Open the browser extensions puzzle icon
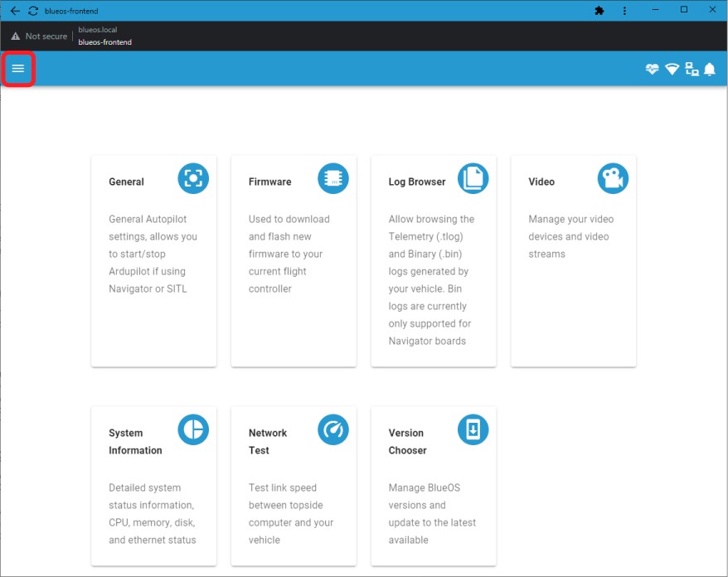Screen dimensions: 728x577 click(x=599, y=11)
